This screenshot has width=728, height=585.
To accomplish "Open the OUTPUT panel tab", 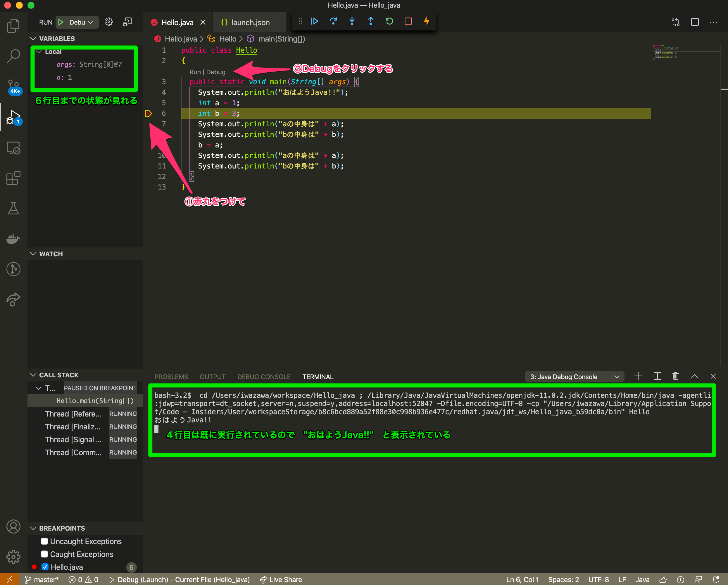I will 212,377.
